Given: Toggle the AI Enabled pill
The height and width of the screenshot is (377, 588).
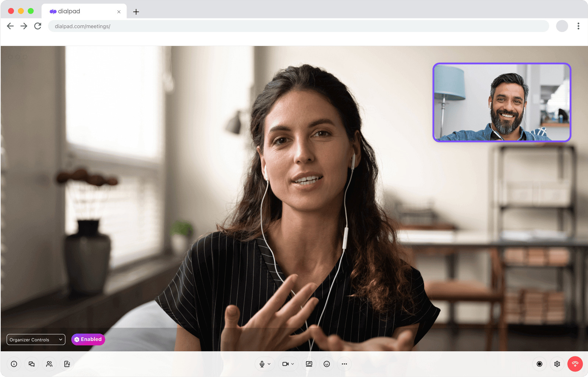Looking at the screenshot, I should point(88,339).
